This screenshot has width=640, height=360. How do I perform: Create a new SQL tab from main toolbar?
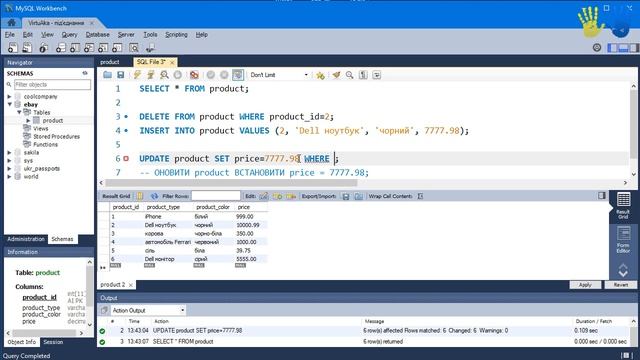(13, 48)
